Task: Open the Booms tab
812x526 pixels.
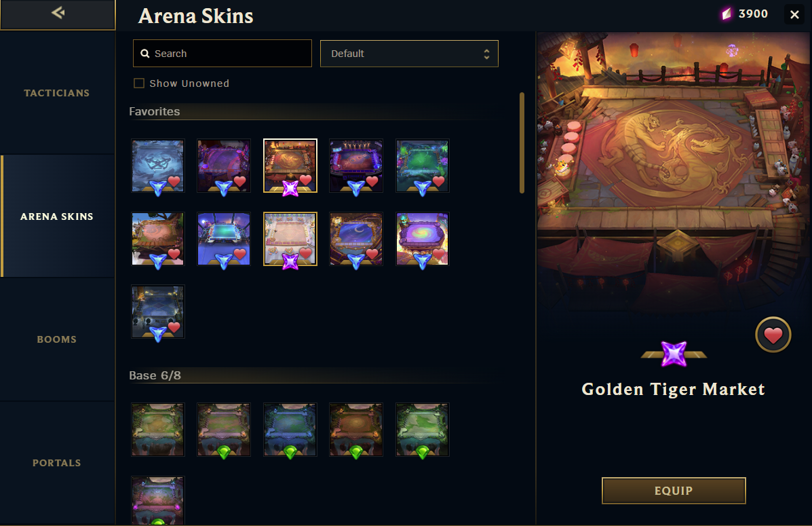Action: coord(57,339)
